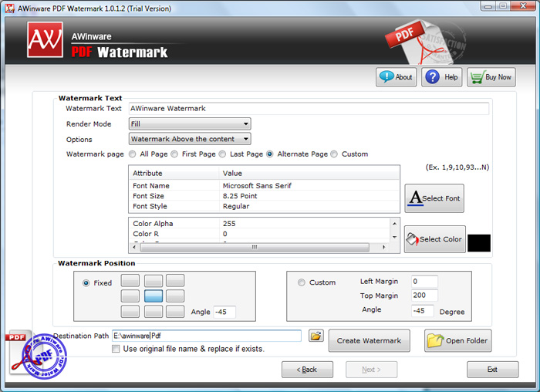Select the Last Page radio button
540x392 pixels.
[222, 154]
